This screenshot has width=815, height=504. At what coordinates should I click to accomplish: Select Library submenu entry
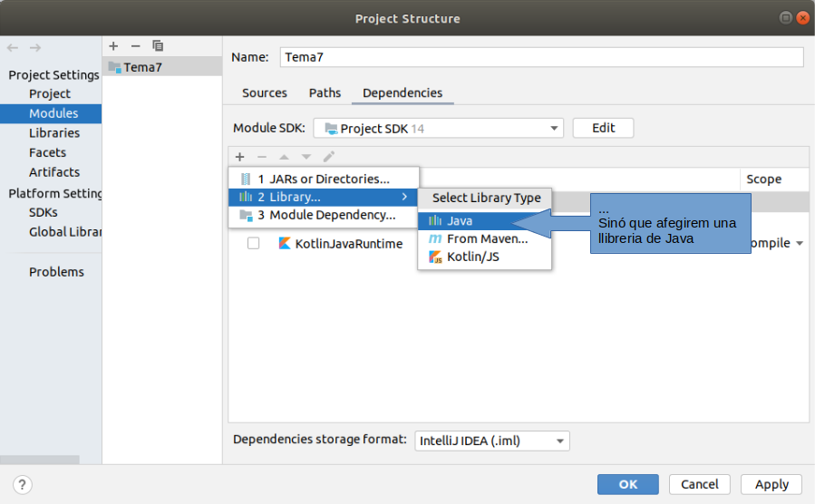coord(324,198)
